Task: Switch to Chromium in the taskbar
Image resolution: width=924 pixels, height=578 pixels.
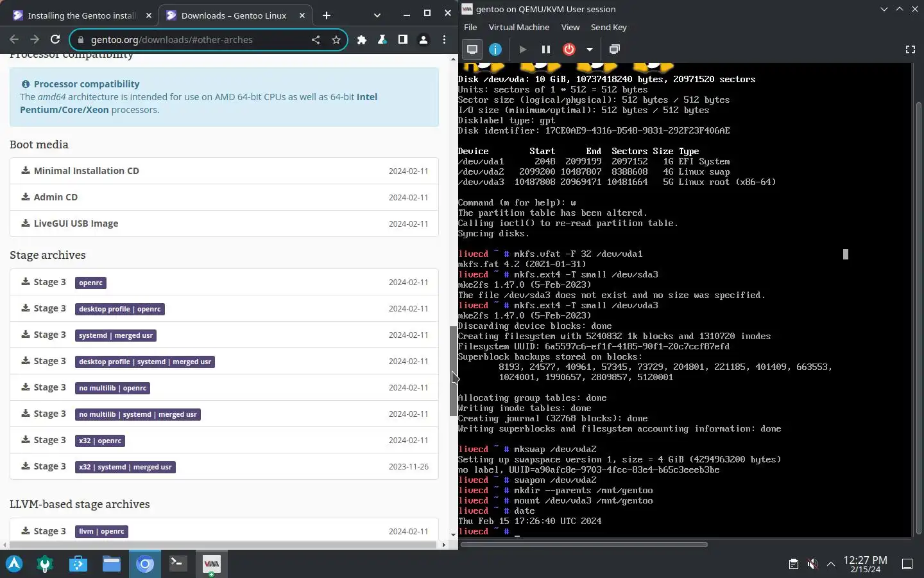Action: pyautogui.click(x=145, y=564)
